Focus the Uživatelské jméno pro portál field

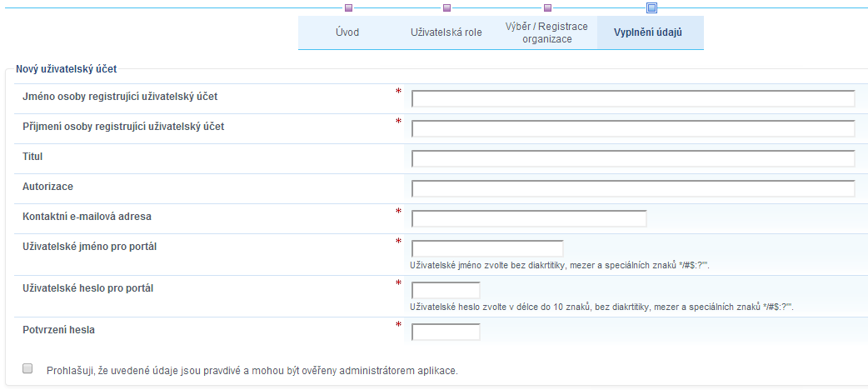tap(487, 248)
